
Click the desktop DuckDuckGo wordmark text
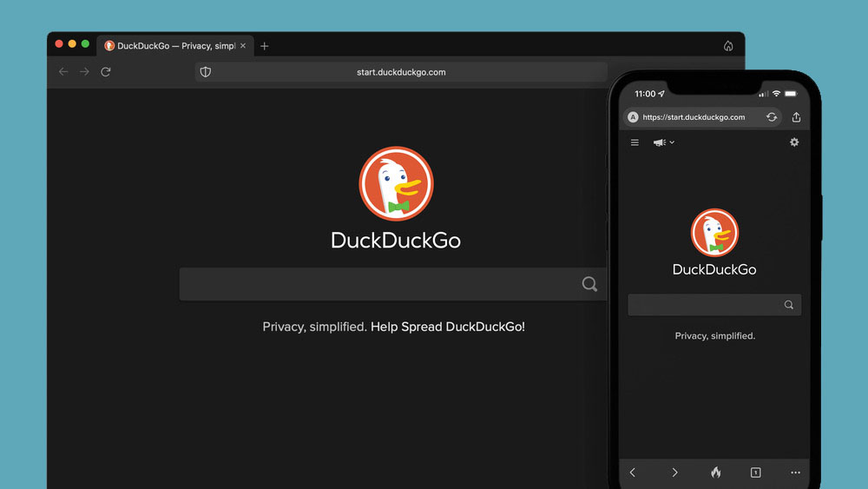pyautogui.click(x=396, y=241)
